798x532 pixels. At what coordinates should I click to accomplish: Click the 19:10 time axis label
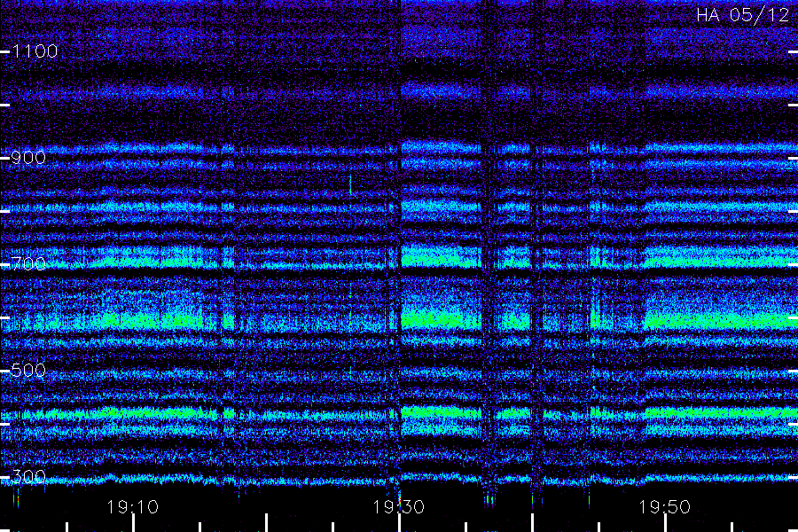point(133,507)
